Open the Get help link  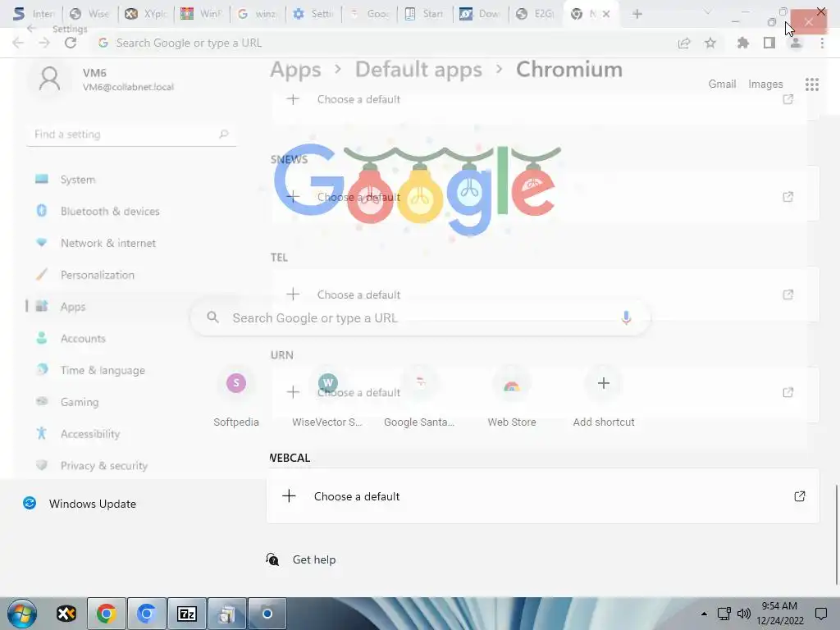pyautogui.click(x=314, y=559)
